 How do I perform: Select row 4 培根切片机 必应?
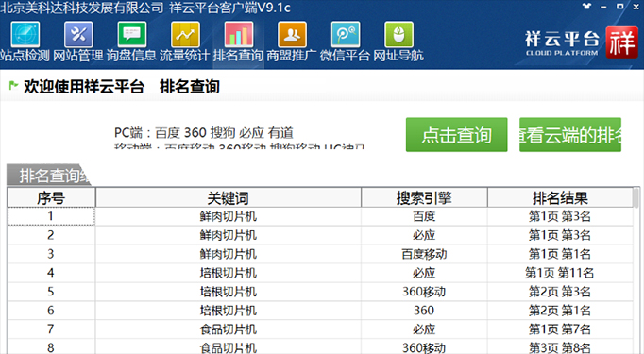click(x=320, y=273)
